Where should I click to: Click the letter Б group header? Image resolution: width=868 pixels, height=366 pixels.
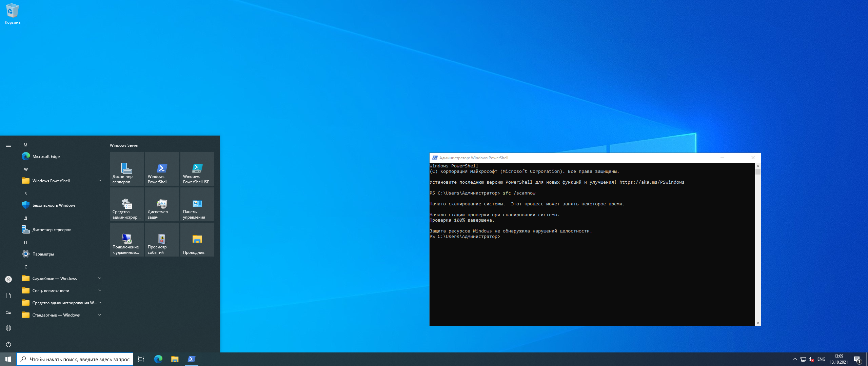click(x=25, y=194)
